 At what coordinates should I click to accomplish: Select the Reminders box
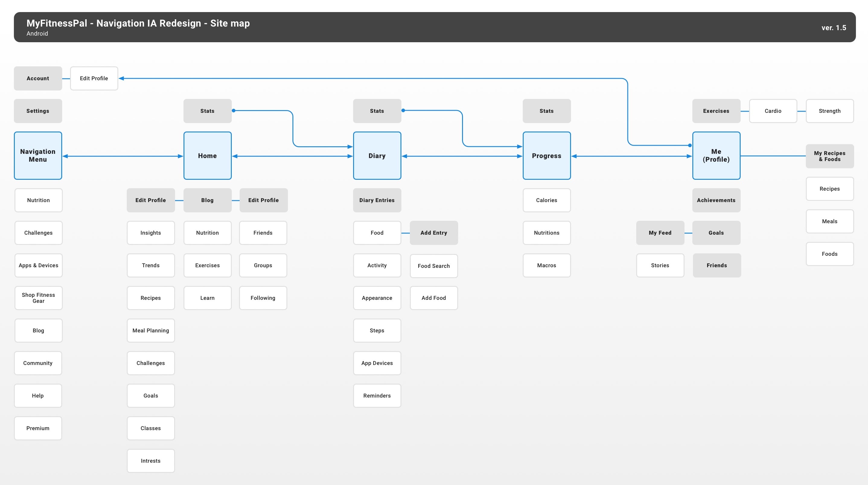coord(377,396)
